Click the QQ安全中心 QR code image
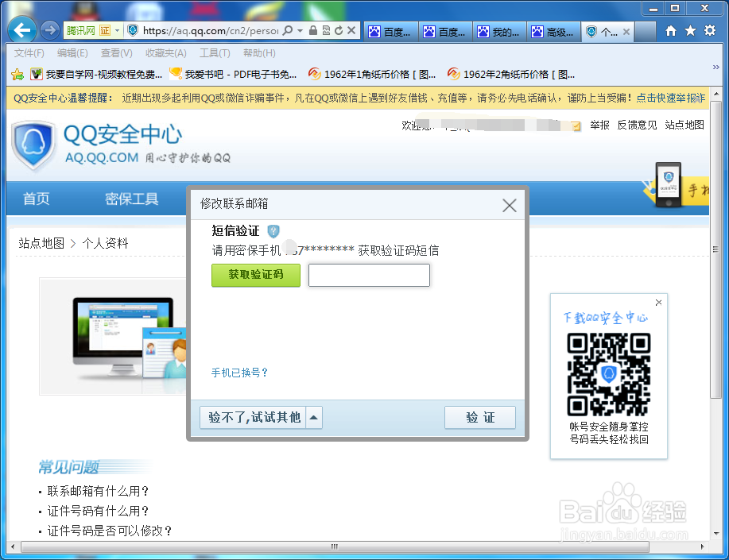 coord(609,375)
